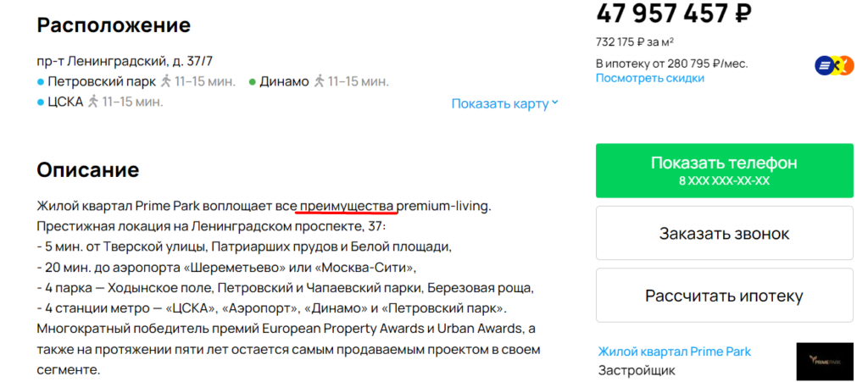Select the ЦСКА metro station name
This screenshot has height=382, width=868.
pos(65,102)
